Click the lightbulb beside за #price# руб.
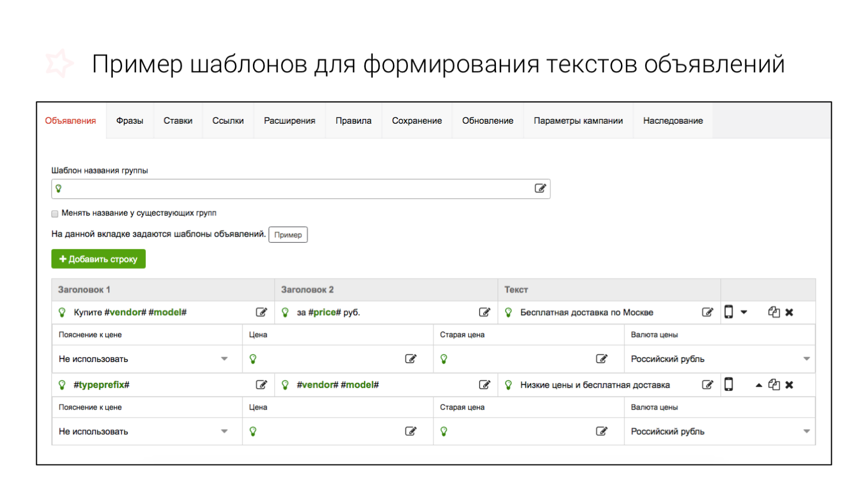 (x=285, y=312)
